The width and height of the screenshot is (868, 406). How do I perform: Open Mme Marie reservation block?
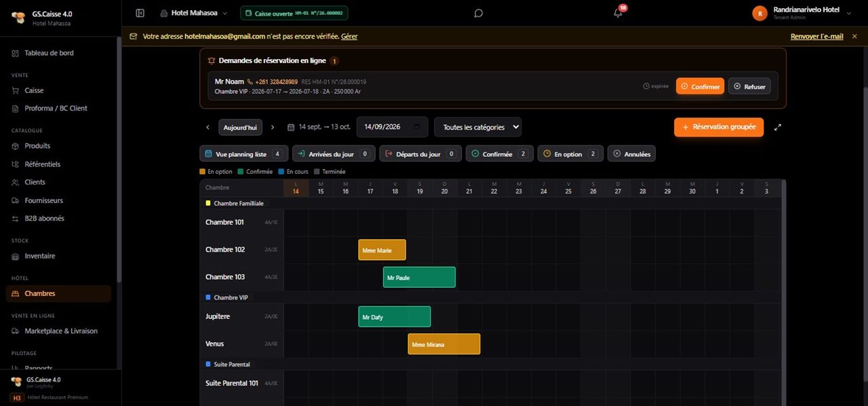[x=382, y=250]
